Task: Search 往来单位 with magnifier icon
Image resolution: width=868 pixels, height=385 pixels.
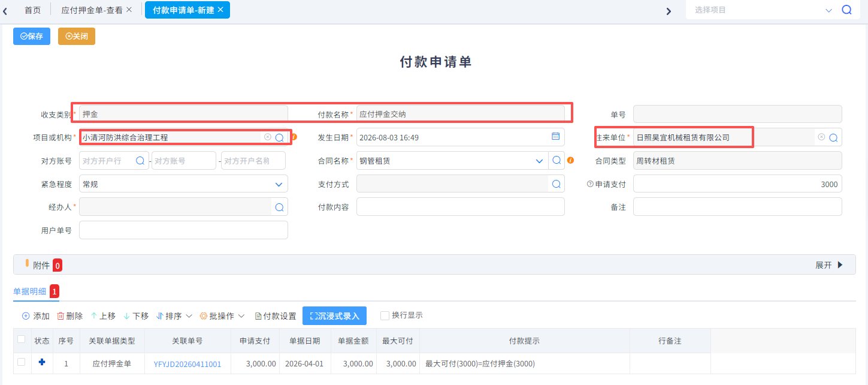Action: (x=833, y=137)
